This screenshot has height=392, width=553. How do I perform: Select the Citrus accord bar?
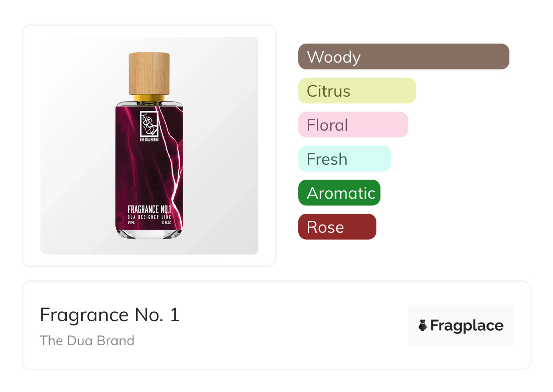357,91
